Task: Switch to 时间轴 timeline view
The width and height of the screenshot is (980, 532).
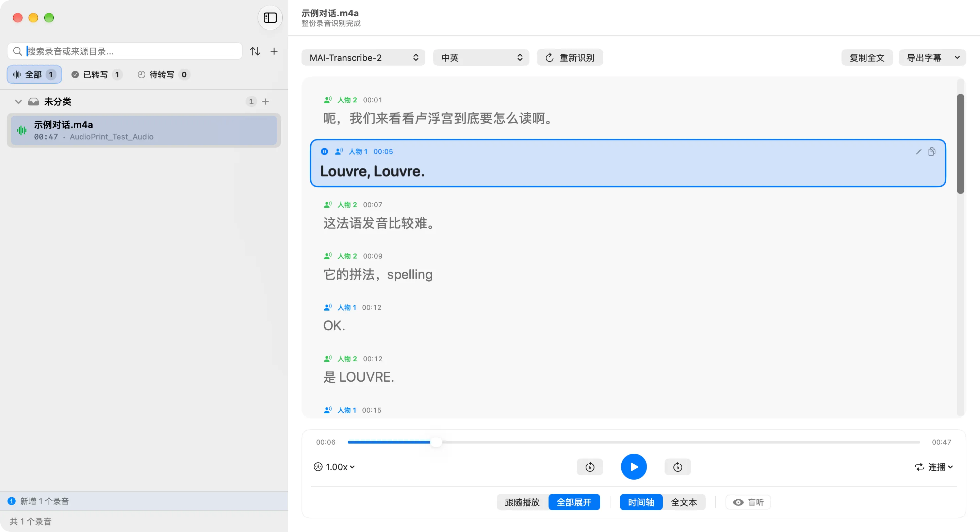Action: pyautogui.click(x=641, y=502)
